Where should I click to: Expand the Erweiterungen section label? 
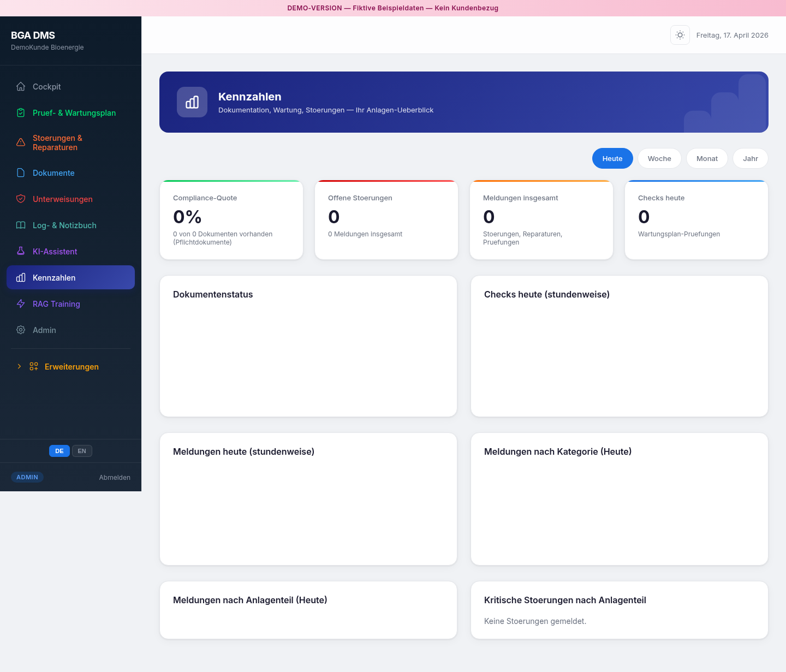[x=72, y=367]
